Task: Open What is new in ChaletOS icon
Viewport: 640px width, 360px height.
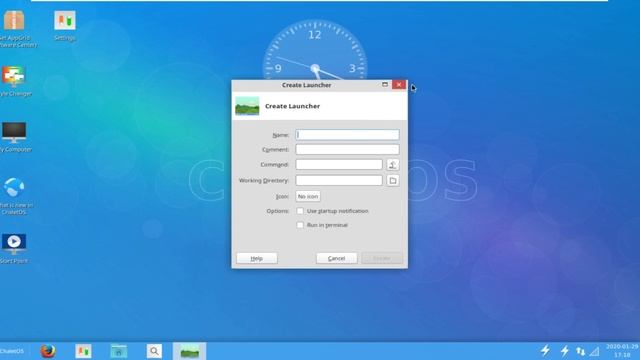Action: (x=15, y=196)
